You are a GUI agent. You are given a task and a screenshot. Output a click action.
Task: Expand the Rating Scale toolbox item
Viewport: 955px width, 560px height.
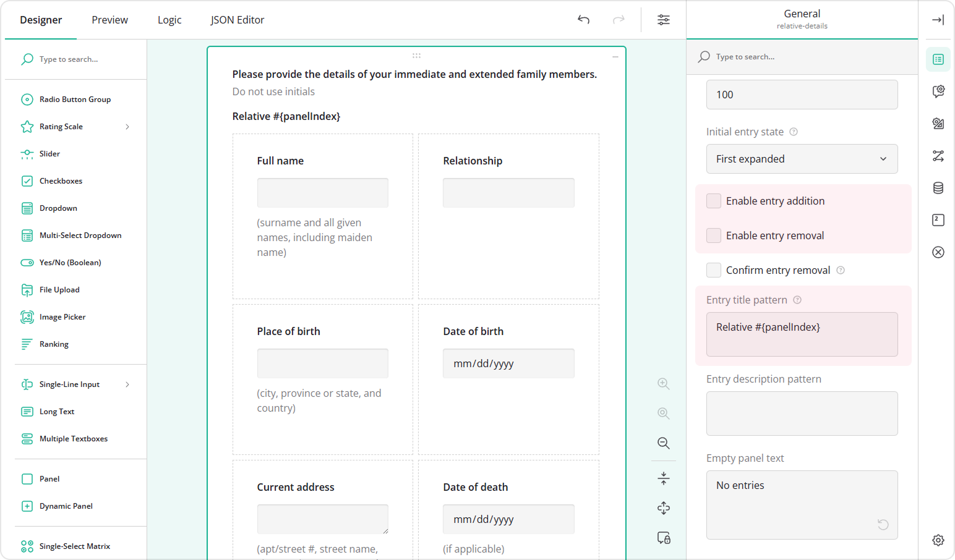[x=127, y=127]
